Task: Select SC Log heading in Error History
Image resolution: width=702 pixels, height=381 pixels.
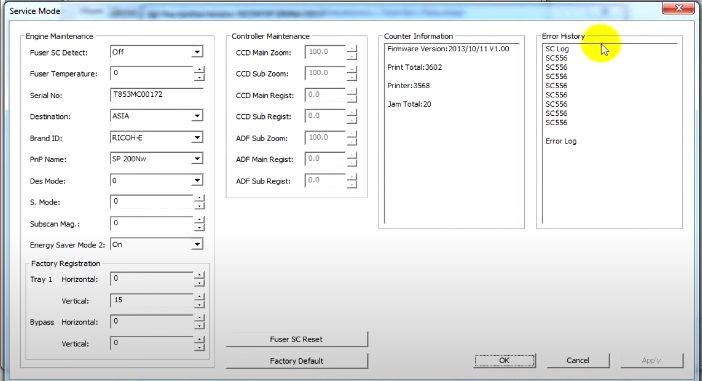Action: click(x=557, y=49)
